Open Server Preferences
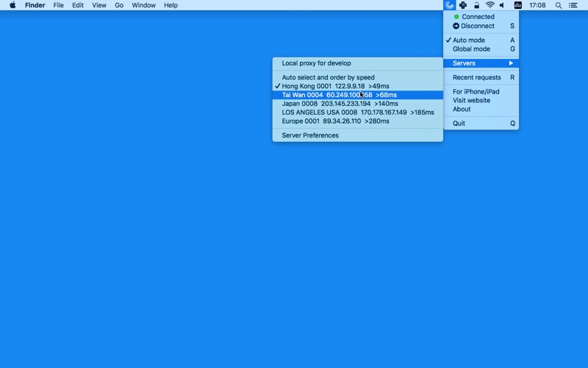This screenshot has width=588, height=368. point(358,135)
